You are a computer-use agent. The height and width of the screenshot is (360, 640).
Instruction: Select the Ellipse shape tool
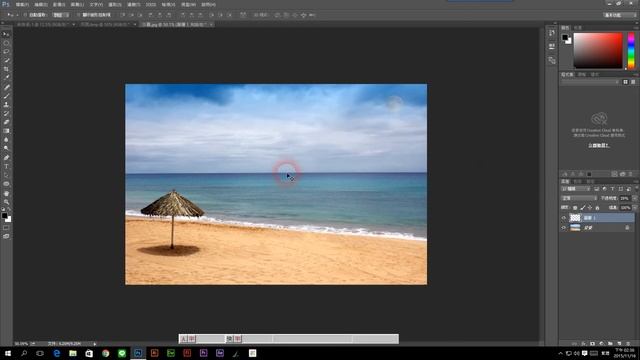pos(6,184)
